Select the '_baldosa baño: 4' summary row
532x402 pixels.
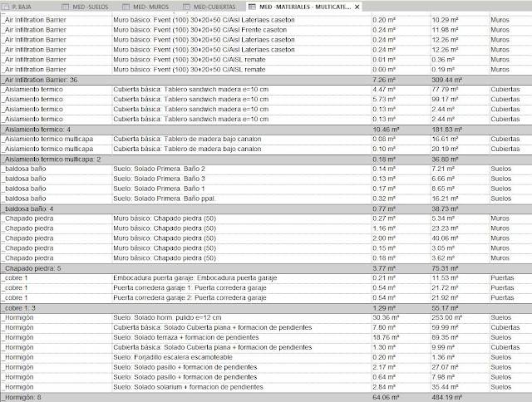pos(266,208)
